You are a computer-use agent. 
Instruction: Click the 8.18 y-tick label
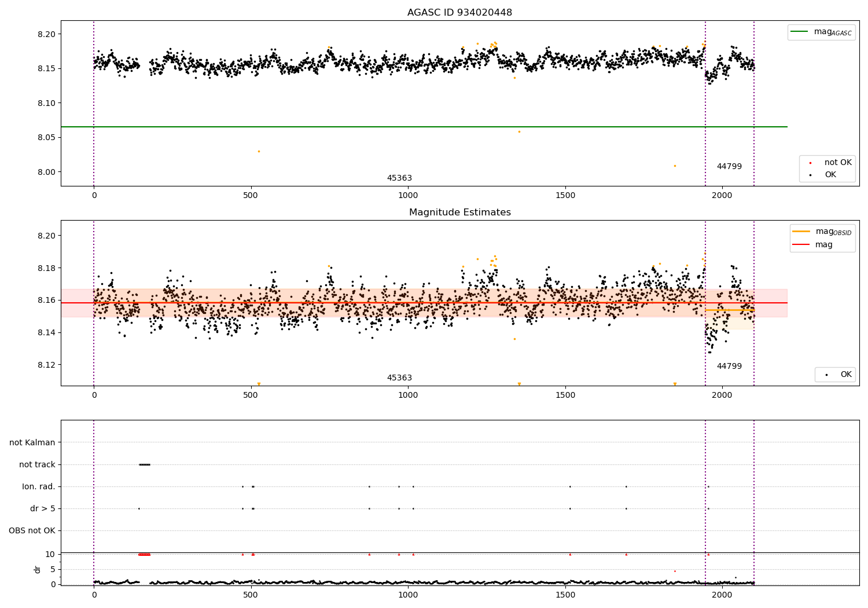(47, 268)
